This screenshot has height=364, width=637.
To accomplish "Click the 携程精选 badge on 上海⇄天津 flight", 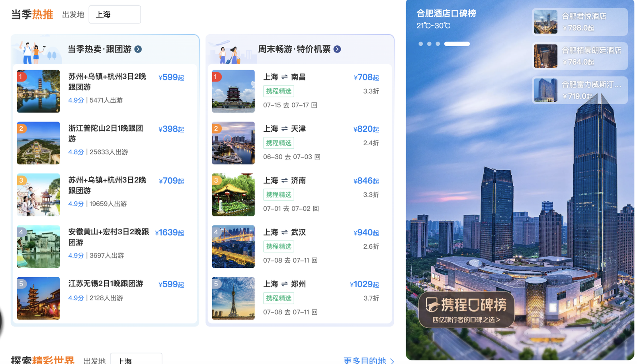I will tap(278, 142).
